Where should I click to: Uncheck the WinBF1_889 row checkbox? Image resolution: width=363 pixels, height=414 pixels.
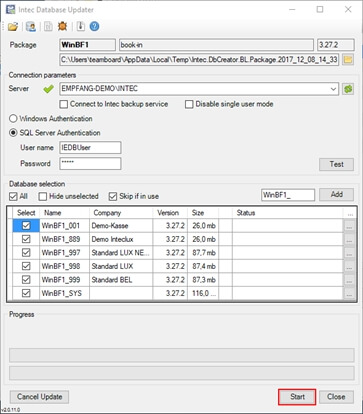(x=26, y=239)
